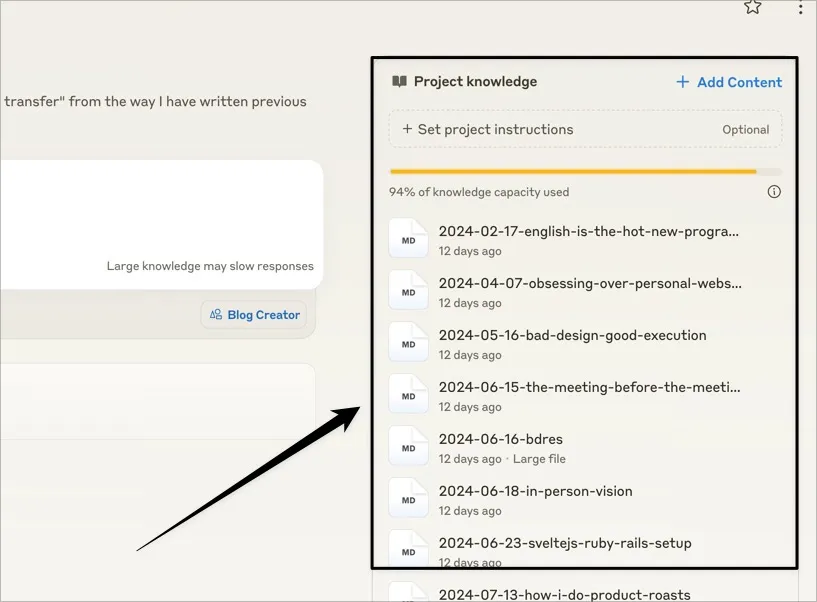Click the info icon beside capacity
Image resolution: width=817 pixels, height=602 pixels.
point(774,192)
